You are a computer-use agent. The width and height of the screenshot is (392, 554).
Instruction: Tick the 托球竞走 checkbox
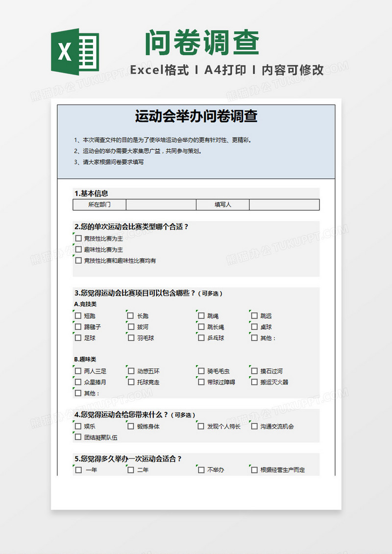click(131, 382)
